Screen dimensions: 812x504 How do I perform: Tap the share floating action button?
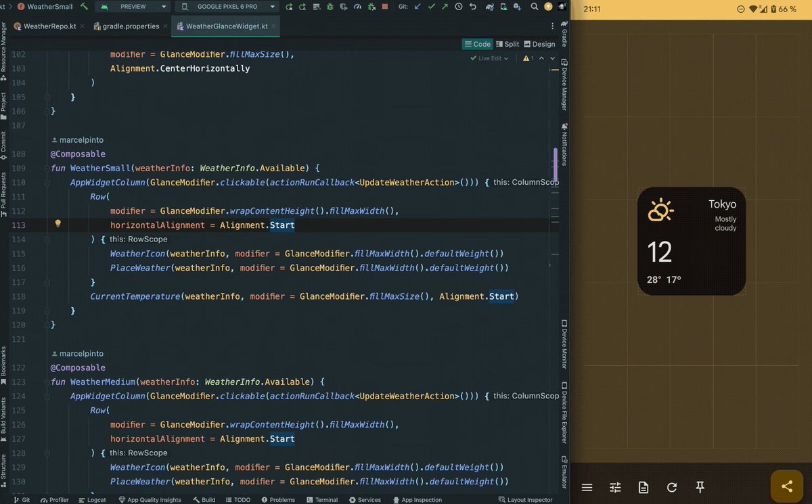pos(786,486)
